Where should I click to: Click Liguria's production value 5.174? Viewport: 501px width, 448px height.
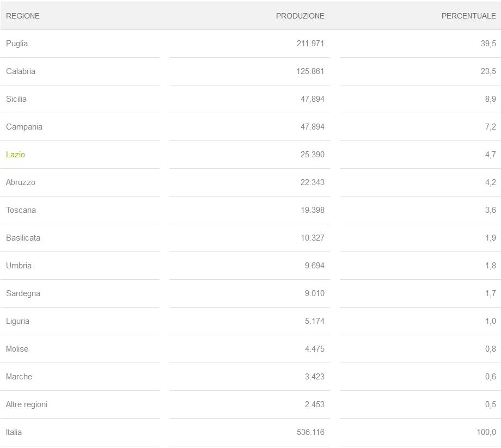[315, 321]
